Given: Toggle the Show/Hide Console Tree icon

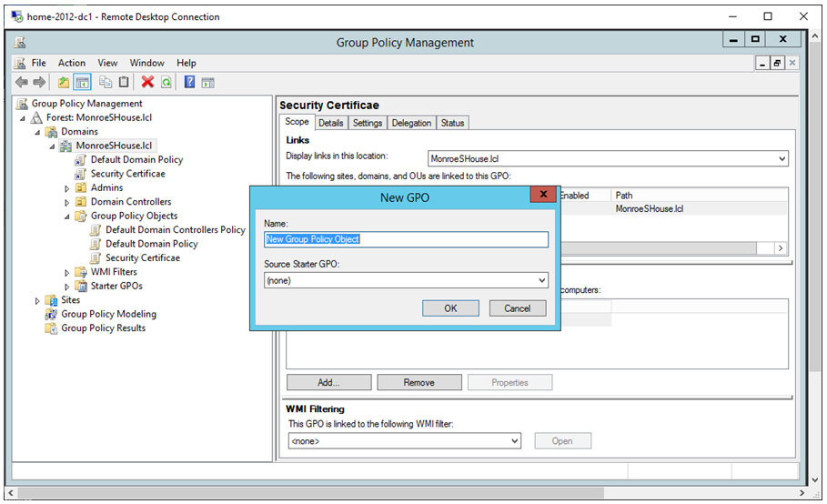Looking at the screenshot, I should 82,83.
